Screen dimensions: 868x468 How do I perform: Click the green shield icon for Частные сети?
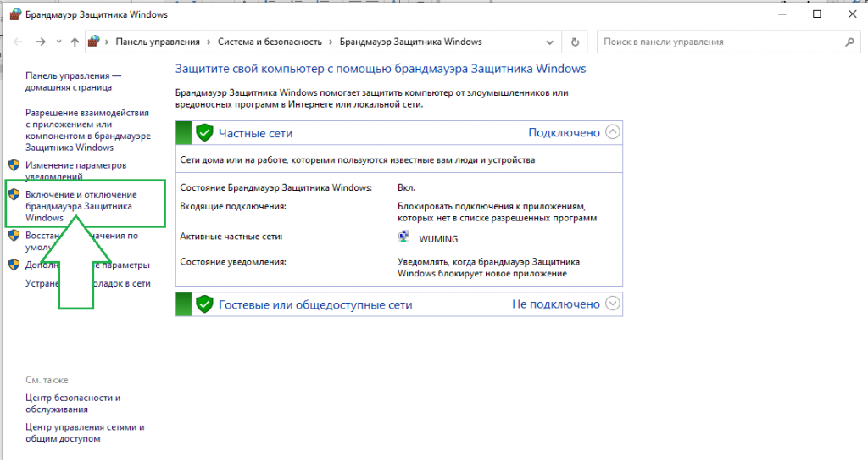click(x=203, y=133)
